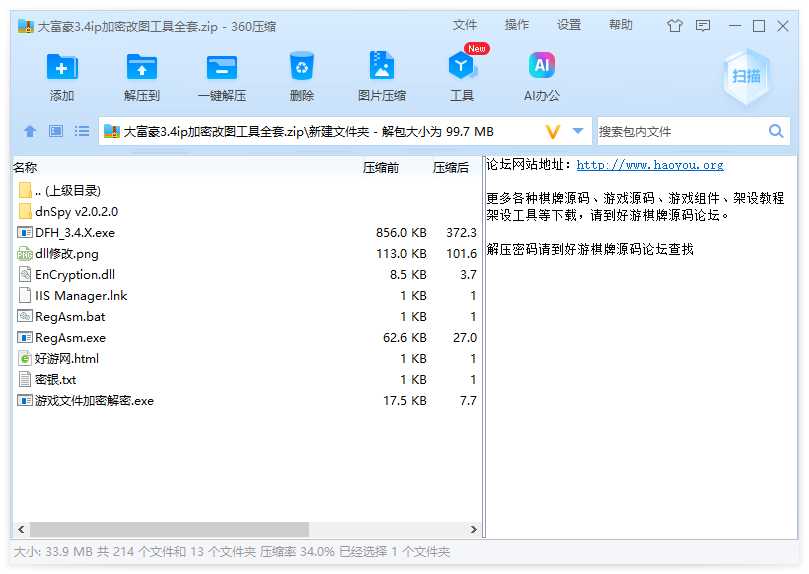Open the 设置 menu
The width and height of the screenshot is (809, 574).
569,25
